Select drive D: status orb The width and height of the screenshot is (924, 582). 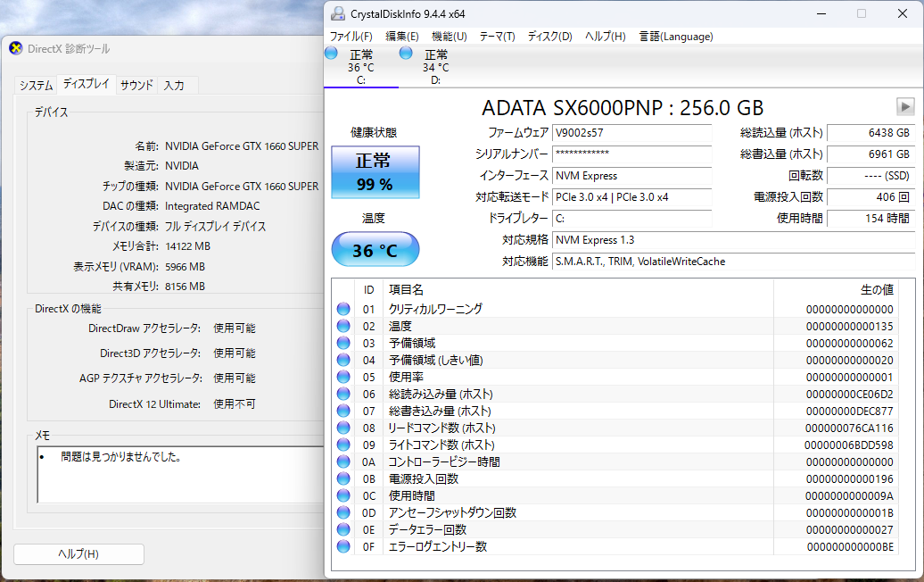tap(406, 53)
